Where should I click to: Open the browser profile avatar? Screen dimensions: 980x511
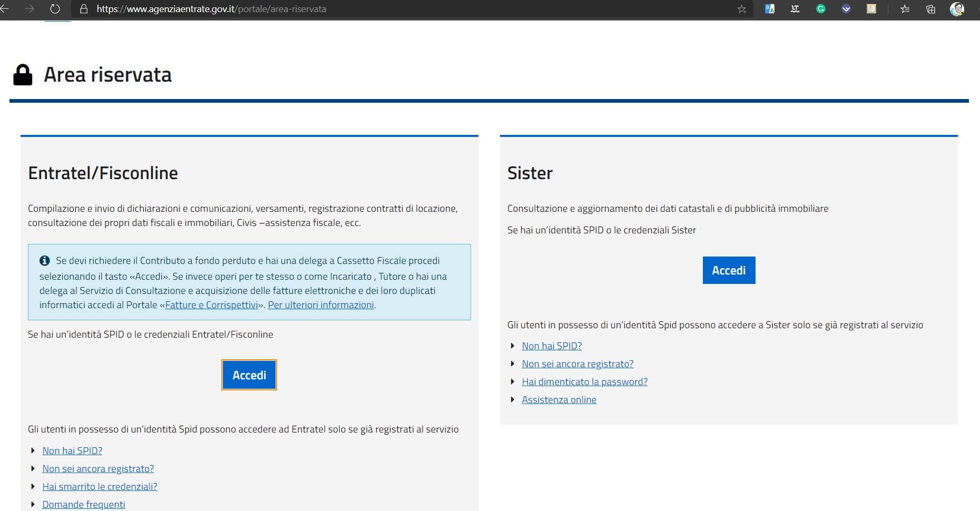coord(956,9)
